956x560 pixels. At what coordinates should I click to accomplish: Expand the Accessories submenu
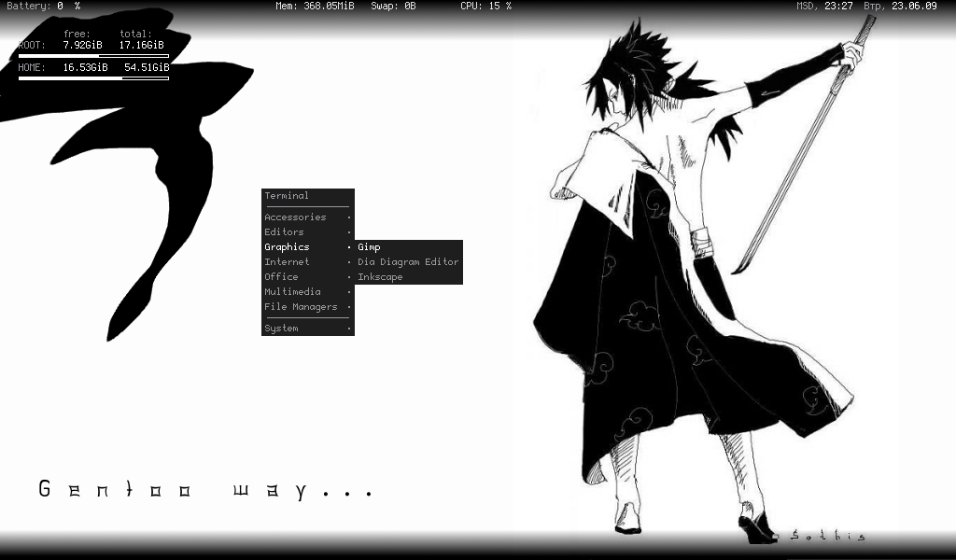point(308,217)
